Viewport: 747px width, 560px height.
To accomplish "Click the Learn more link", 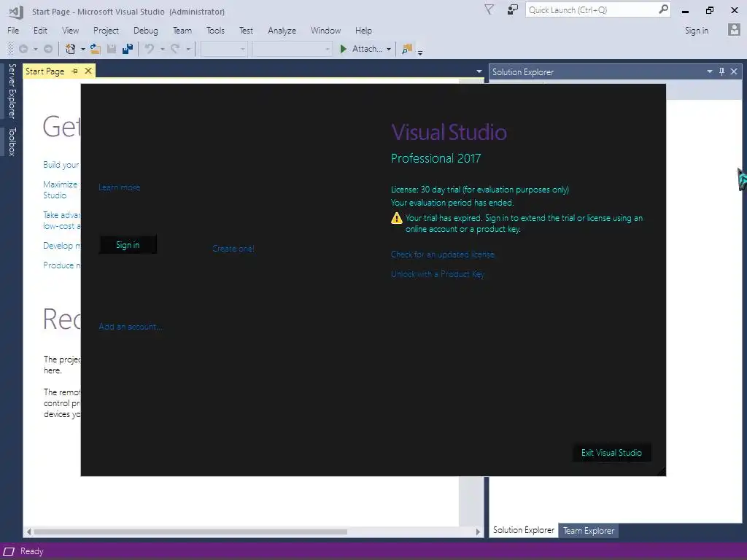I will click(120, 187).
